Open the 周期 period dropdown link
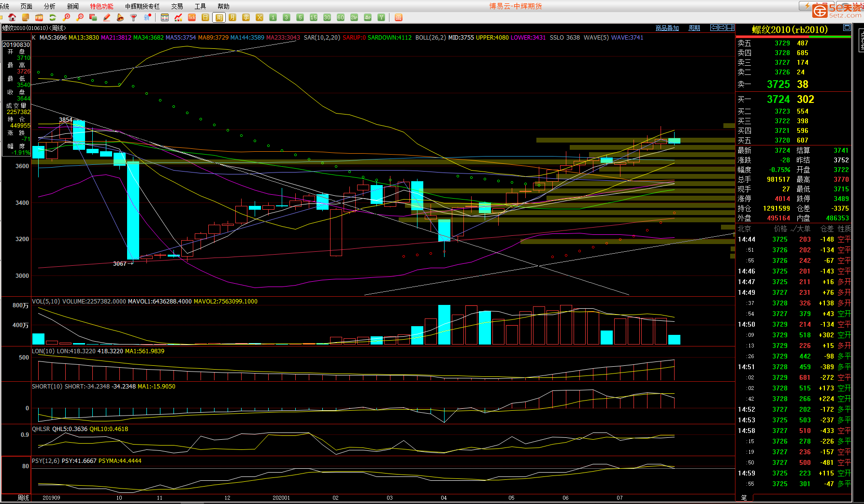864x504 pixels. click(x=694, y=28)
